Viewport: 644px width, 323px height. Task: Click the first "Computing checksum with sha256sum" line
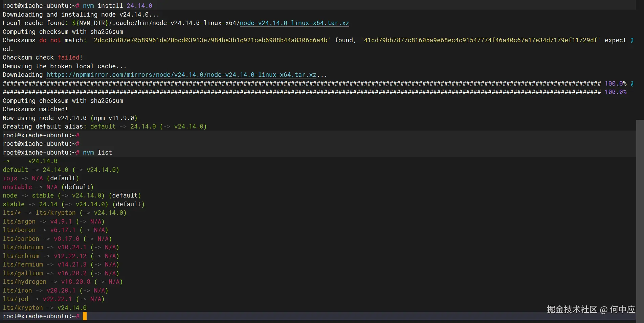63,32
